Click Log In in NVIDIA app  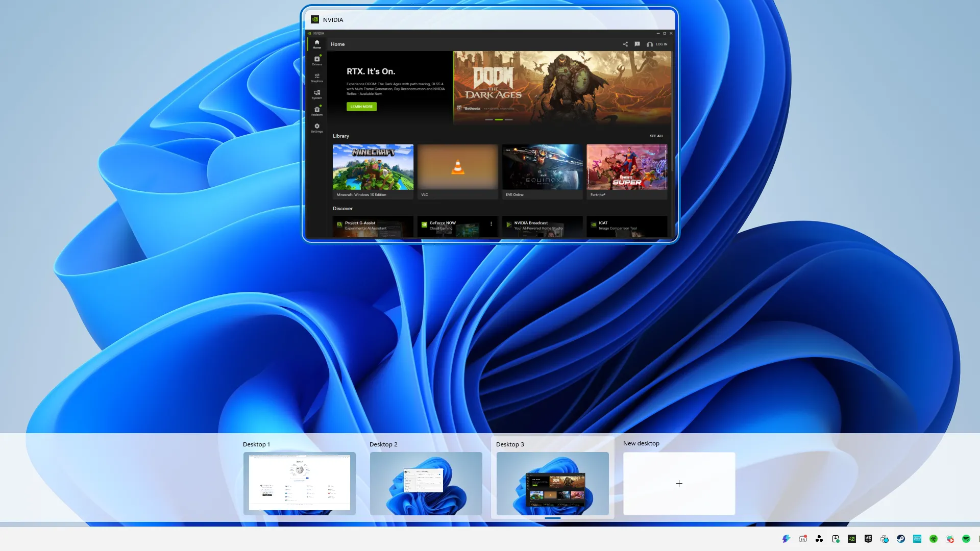tap(657, 44)
